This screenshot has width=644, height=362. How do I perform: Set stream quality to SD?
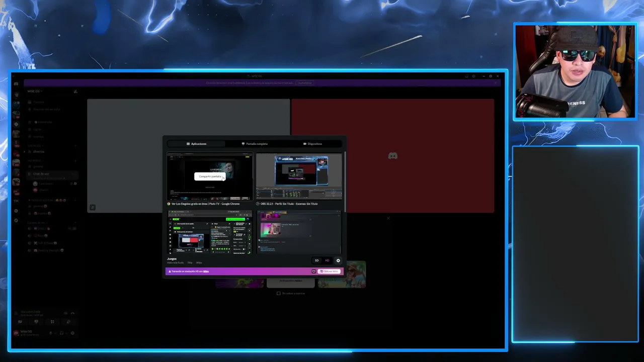(316, 260)
